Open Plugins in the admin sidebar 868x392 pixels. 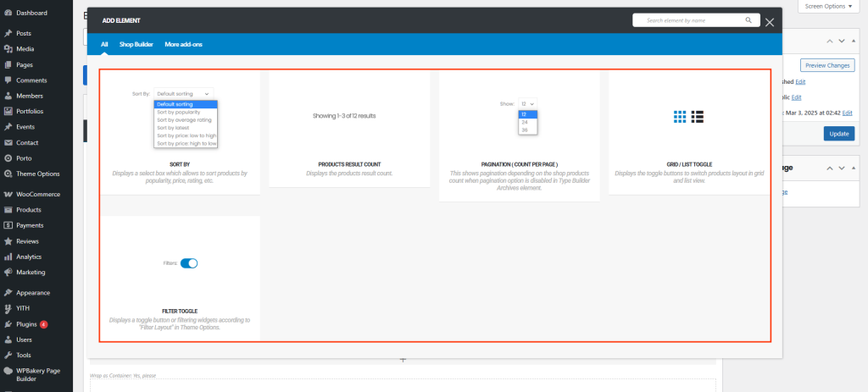point(27,323)
